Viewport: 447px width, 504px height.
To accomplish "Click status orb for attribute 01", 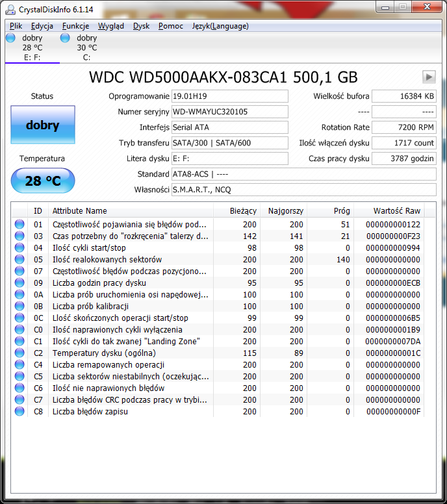I will (x=19, y=224).
